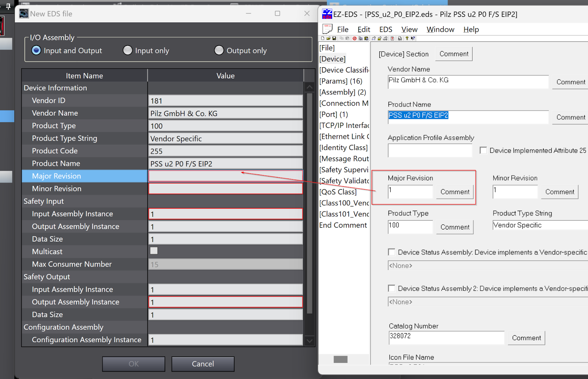
Task: Open the <None> dropdown under Device Status Assembly 2
Action: click(488, 302)
